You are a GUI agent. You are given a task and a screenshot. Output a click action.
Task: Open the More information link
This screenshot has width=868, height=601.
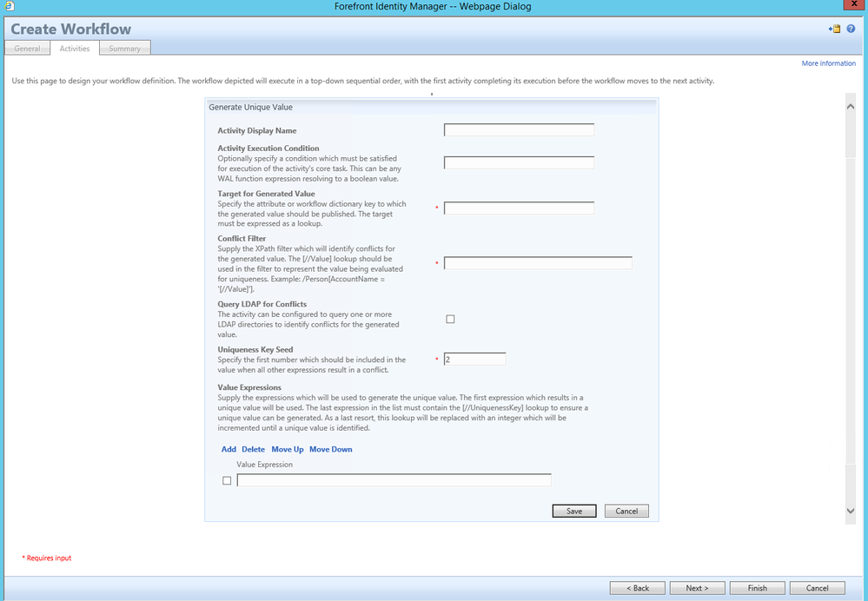tap(828, 63)
